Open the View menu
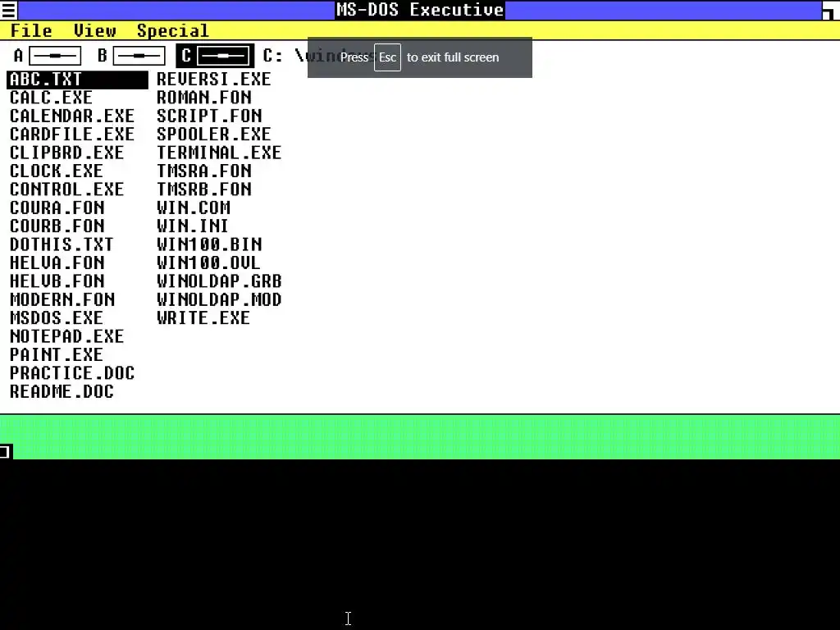The width and height of the screenshot is (840, 630). [95, 30]
